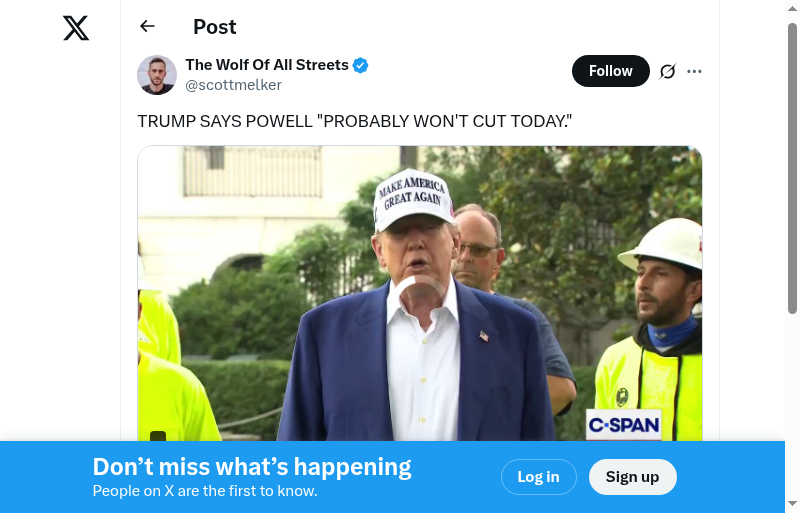The image size is (800, 513).
Task: Open the @scottmelker handle link
Action: tap(233, 85)
